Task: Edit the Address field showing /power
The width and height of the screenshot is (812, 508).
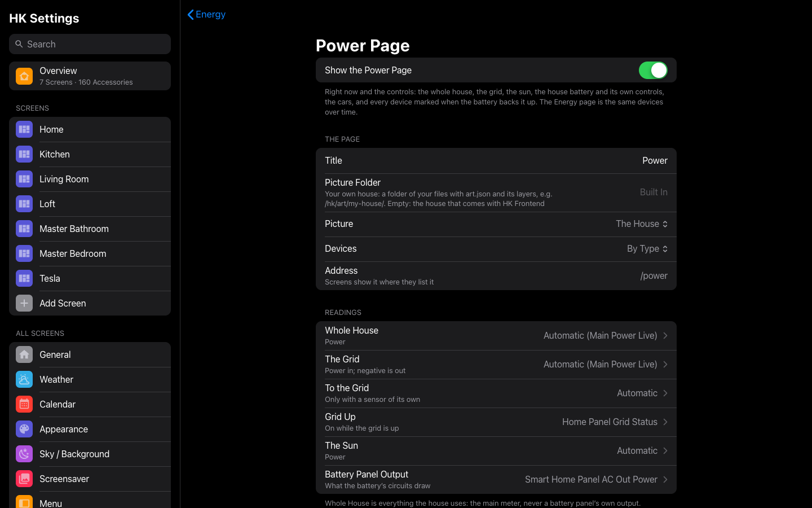Action: pyautogui.click(x=654, y=276)
